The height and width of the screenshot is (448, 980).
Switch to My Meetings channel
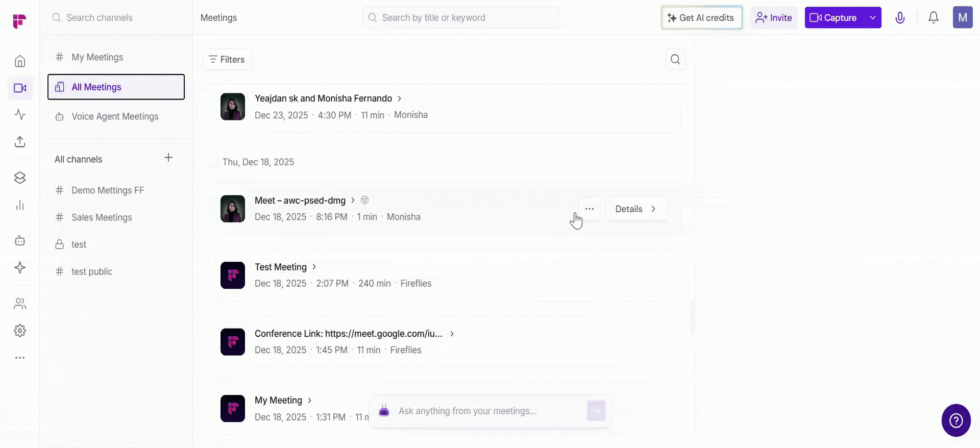tap(97, 57)
